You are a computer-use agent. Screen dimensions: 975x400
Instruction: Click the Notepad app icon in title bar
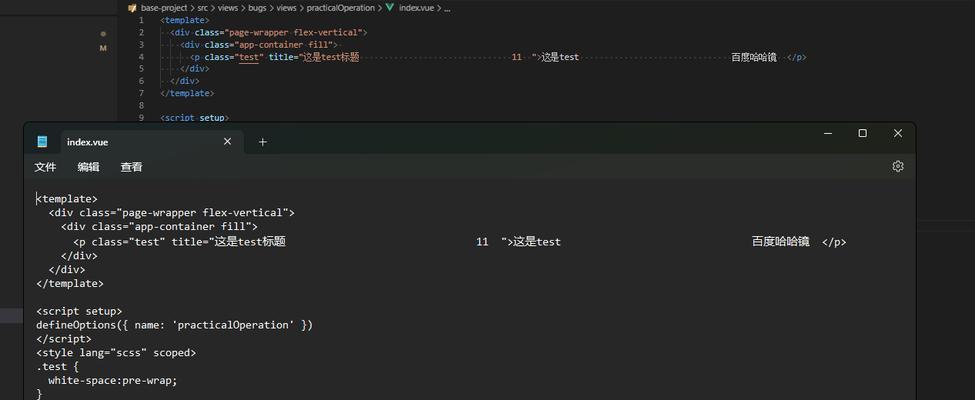42,142
